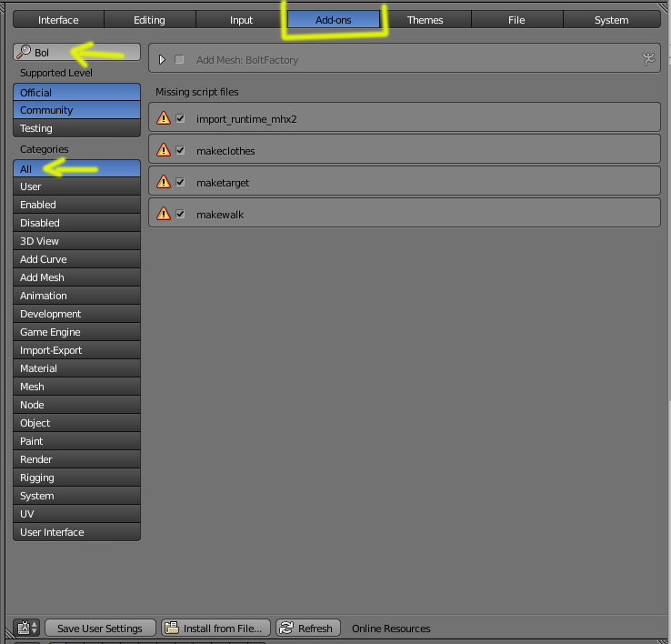671x644 pixels.
Task: Click the maketarget script name
Action: pyautogui.click(x=223, y=183)
